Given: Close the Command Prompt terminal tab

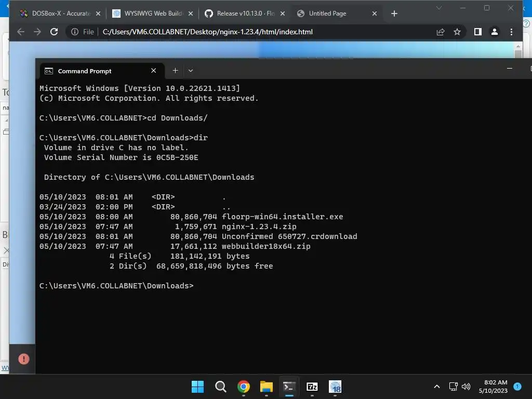Looking at the screenshot, I should pyautogui.click(x=153, y=71).
